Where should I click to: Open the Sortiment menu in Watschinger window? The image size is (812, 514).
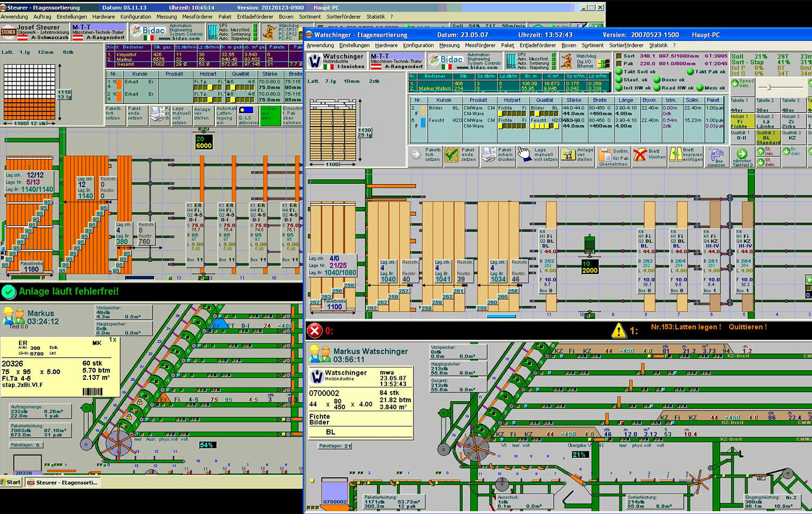point(592,45)
